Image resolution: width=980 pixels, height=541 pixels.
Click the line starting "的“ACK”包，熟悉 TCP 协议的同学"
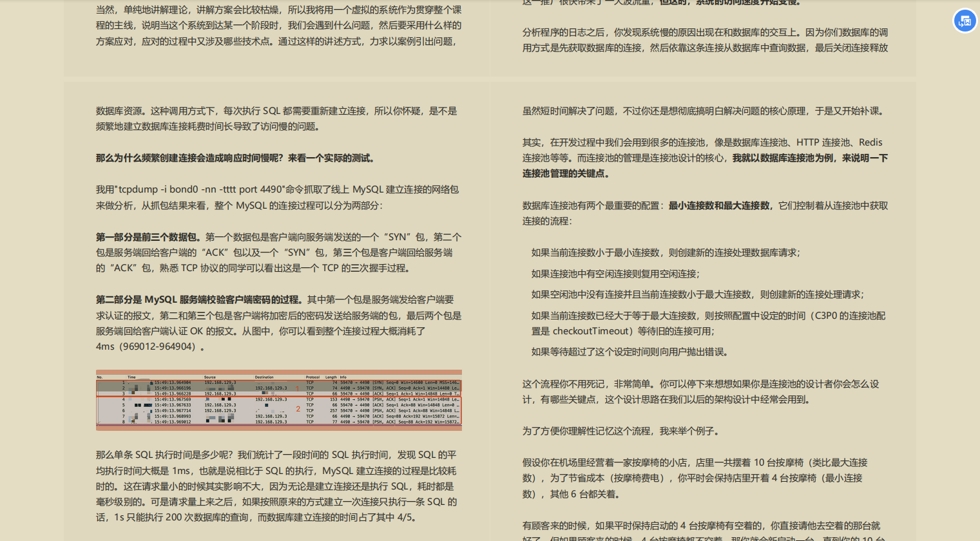(253, 268)
